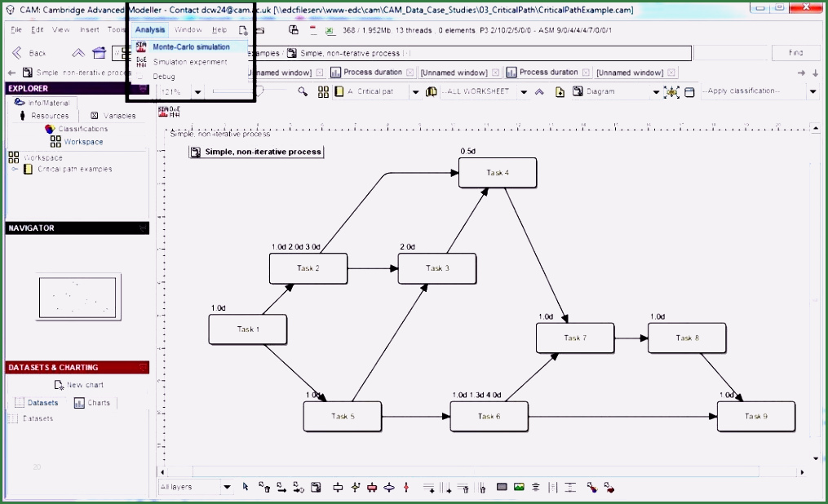Click the magnifier zoom icon beside the slider
This screenshot has width=828, height=504.
(x=303, y=92)
